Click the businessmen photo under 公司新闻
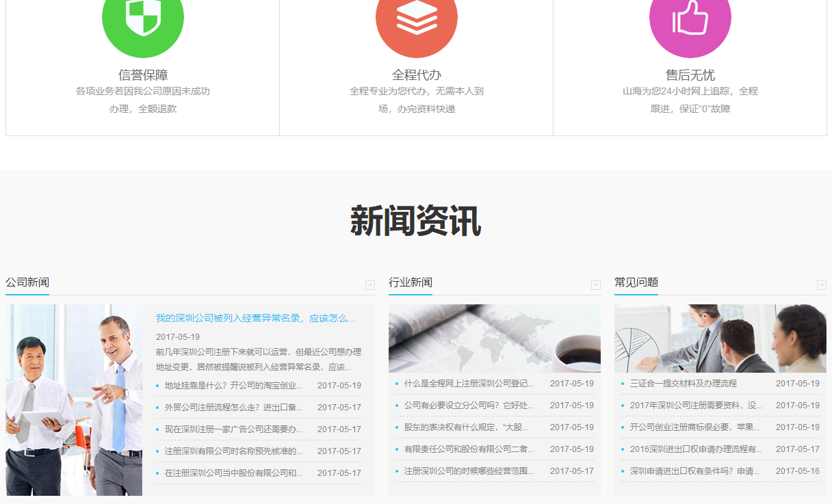Screen dimensions: 832x504 click(x=73, y=400)
